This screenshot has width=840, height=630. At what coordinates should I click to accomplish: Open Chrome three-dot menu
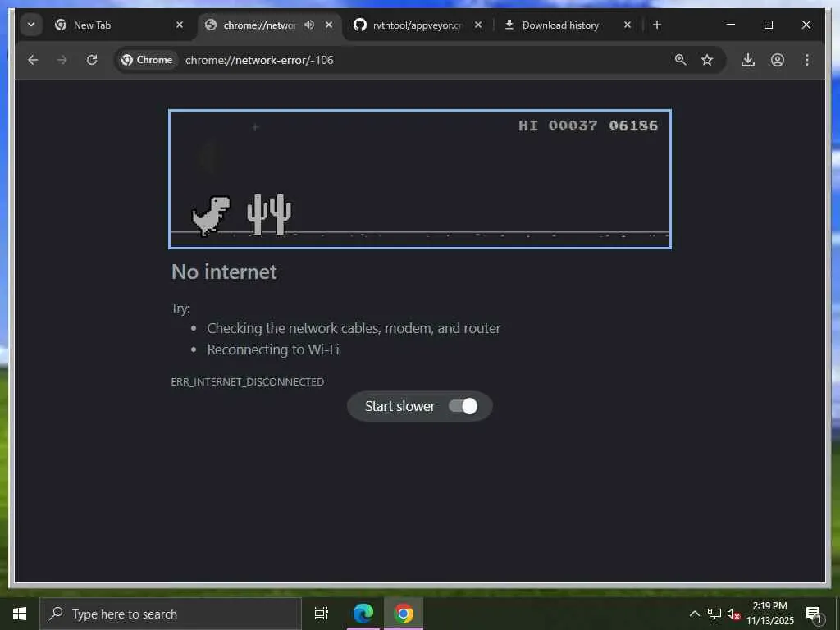click(807, 60)
